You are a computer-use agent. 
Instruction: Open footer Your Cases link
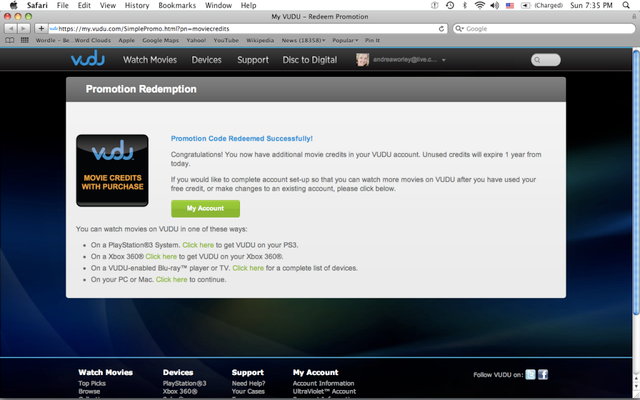[248, 391]
